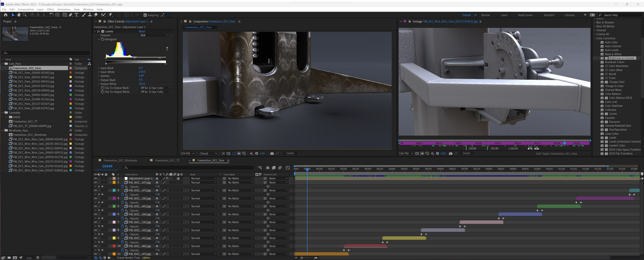The height and width of the screenshot is (260, 644).
Task: Select the Hand tool
Action: click(19, 15)
